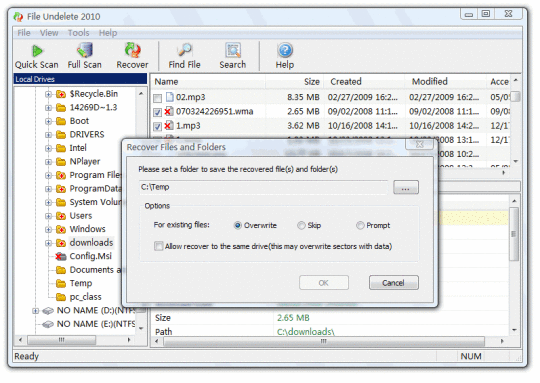Expand the Boot tree node
Image resolution: width=540 pixels, height=383 pixels.
(x=48, y=122)
